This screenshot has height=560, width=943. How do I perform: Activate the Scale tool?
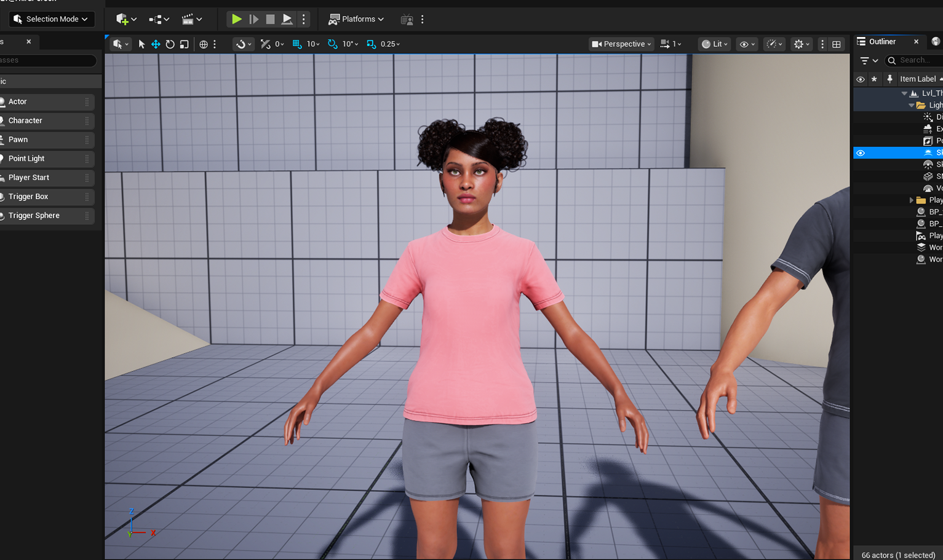click(x=184, y=44)
